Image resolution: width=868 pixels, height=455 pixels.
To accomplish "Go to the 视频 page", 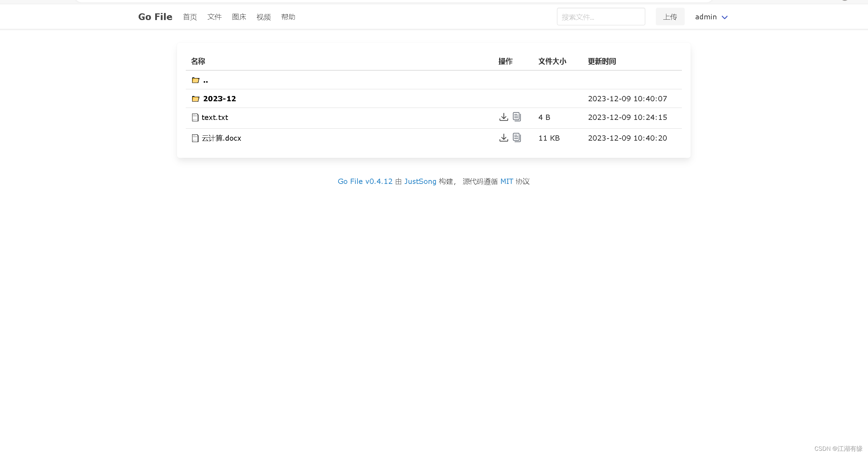I will [x=264, y=17].
